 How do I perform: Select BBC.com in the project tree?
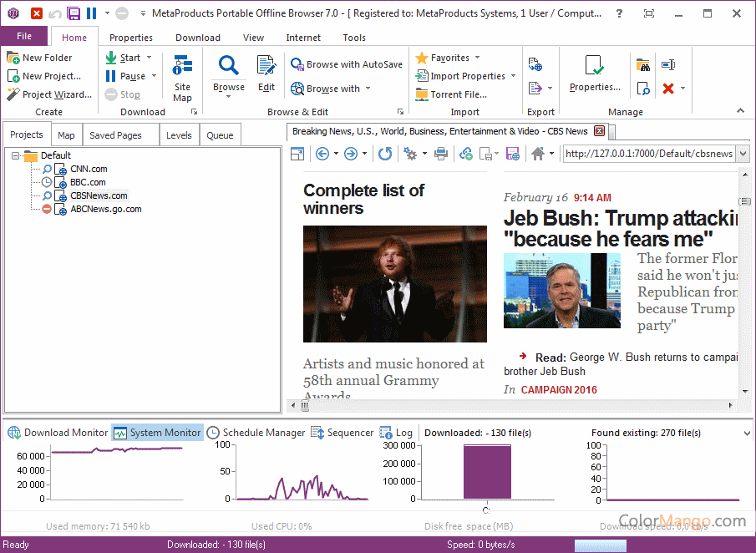[88, 182]
